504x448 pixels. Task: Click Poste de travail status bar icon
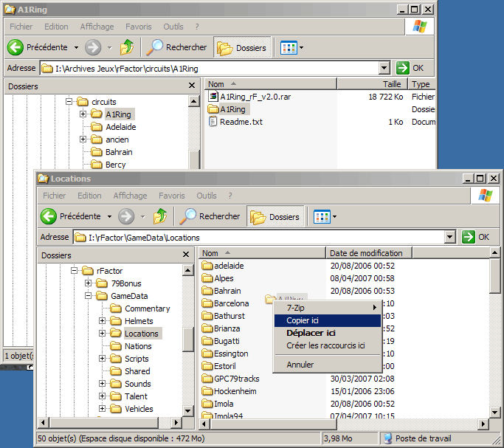coord(388,438)
